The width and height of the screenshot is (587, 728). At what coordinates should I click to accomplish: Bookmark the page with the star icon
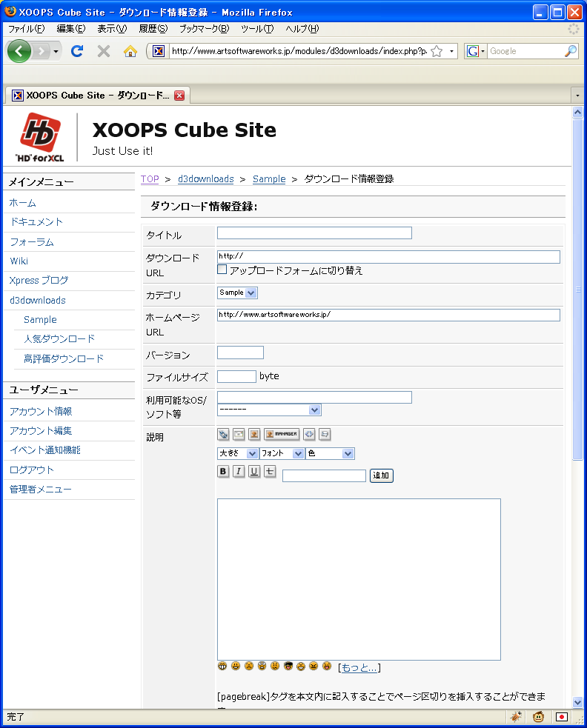pyautogui.click(x=437, y=51)
